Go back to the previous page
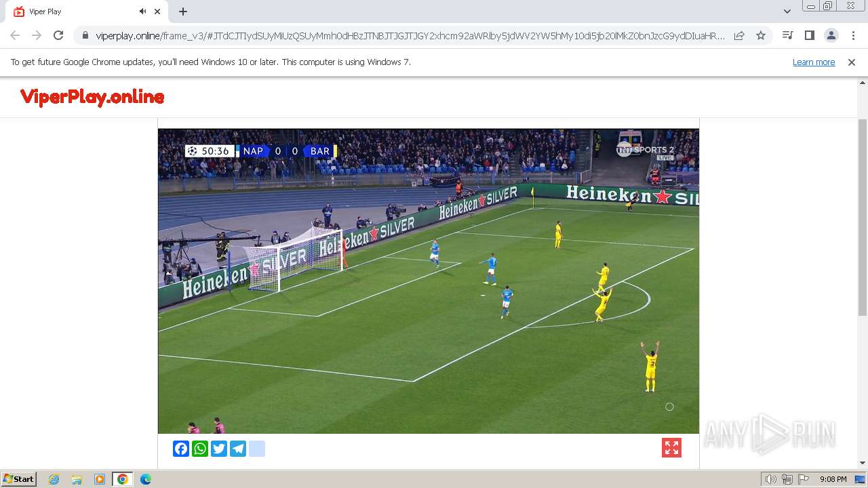Screen dimensions: 868x488 coord(15,35)
